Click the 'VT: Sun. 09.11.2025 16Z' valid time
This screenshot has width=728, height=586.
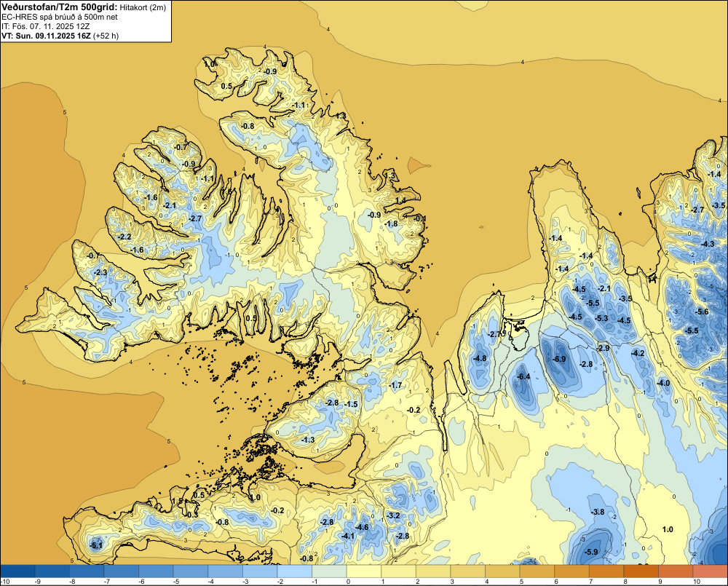(47, 35)
